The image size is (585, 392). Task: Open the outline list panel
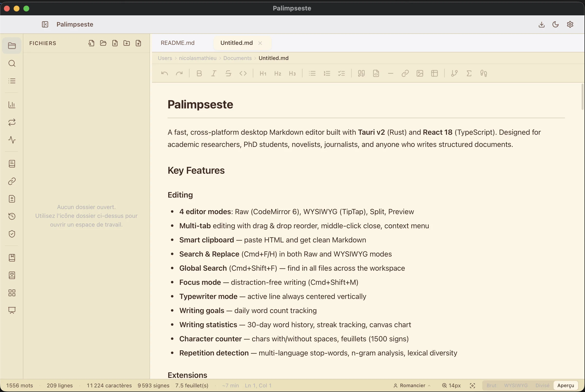click(x=12, y=81)
